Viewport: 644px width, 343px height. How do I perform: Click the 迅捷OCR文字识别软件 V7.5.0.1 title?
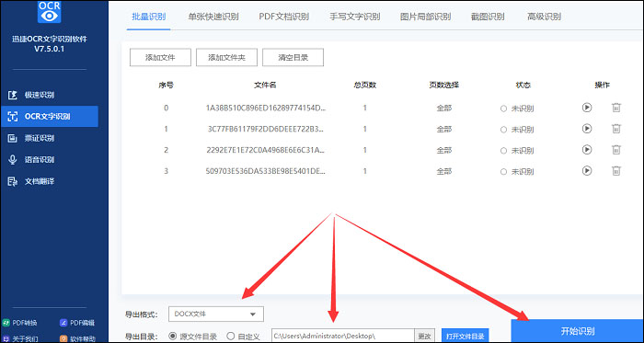pyautogui.click(x=50, y=44)
